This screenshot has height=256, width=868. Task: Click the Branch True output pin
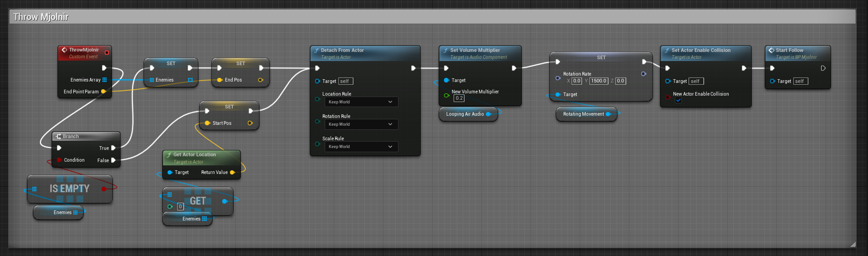113,148
